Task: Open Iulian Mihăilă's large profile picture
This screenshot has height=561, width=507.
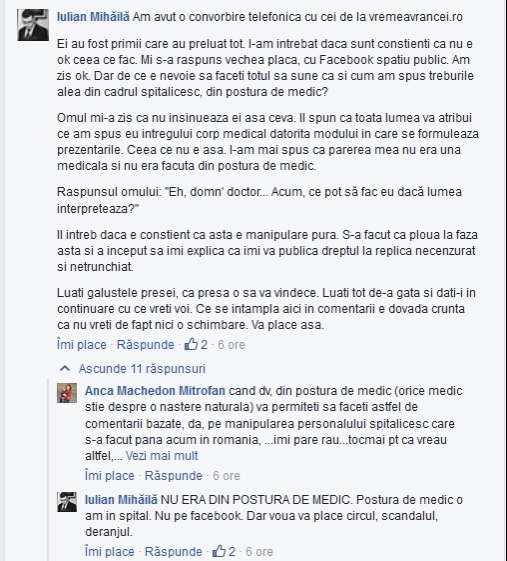Action: [33, 25]
